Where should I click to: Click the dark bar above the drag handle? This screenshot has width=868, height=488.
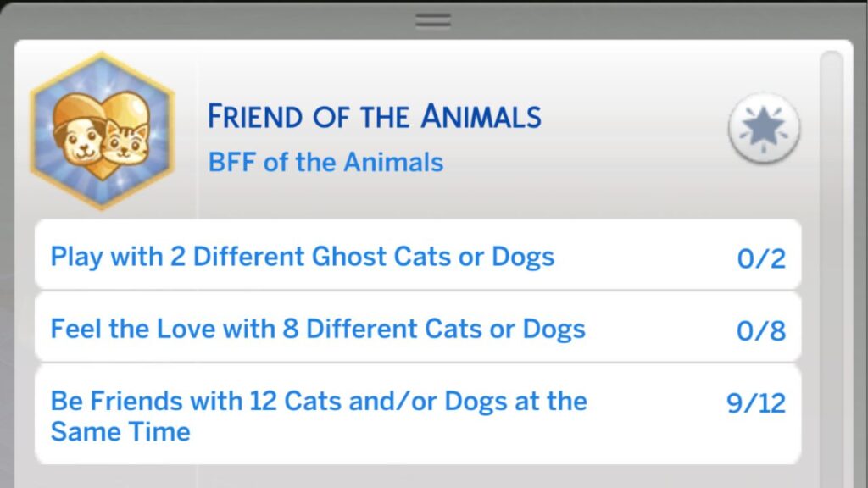[433, 3]
